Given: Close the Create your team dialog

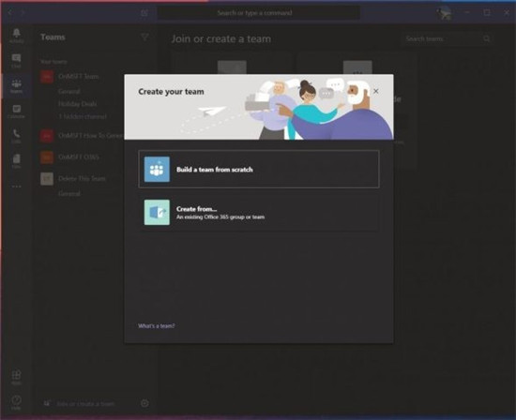Looking at the screenshot, I should (376, 91).
